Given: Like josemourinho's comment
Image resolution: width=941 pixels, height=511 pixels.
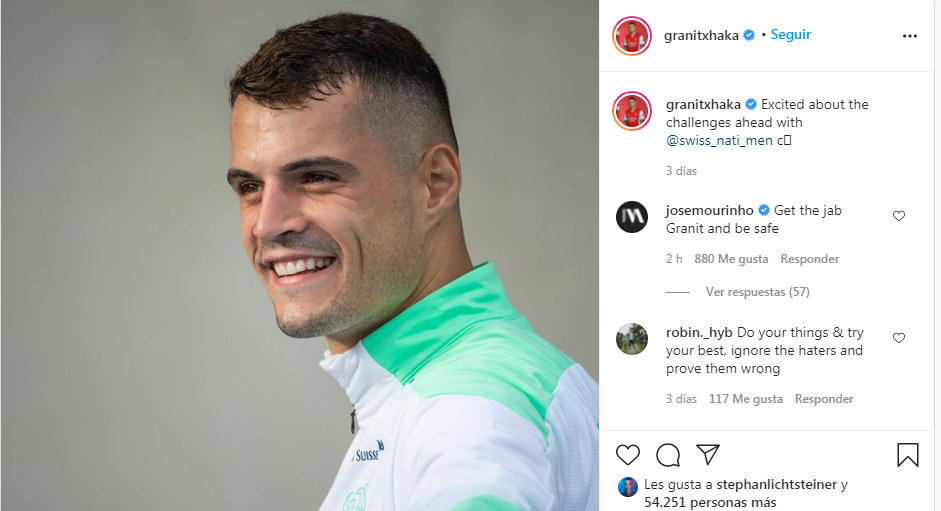Looking at the screenshot, I should click(x=898, y=216).
